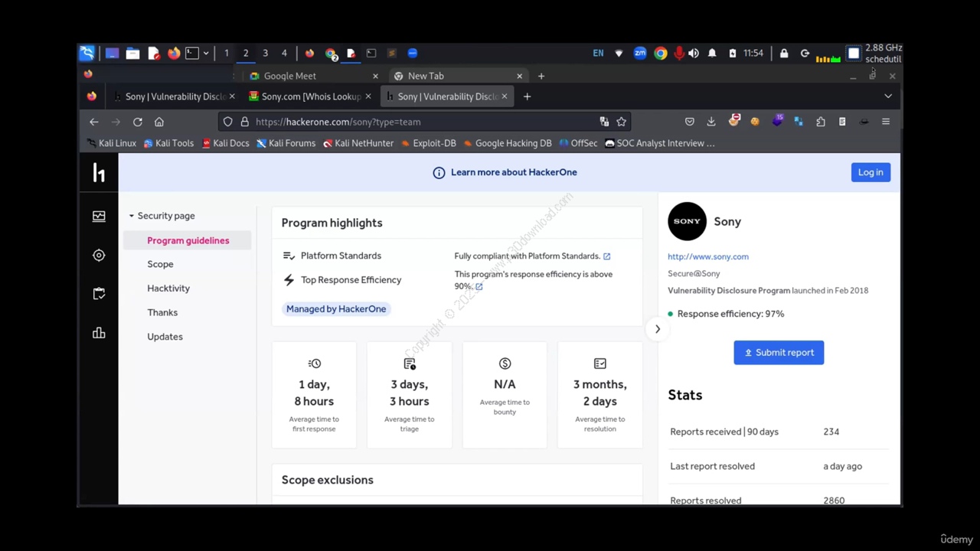Viewport: 980px width, 551px height.
Task: Open Firefox downloads arrow icon
Action: coord(710,122)
